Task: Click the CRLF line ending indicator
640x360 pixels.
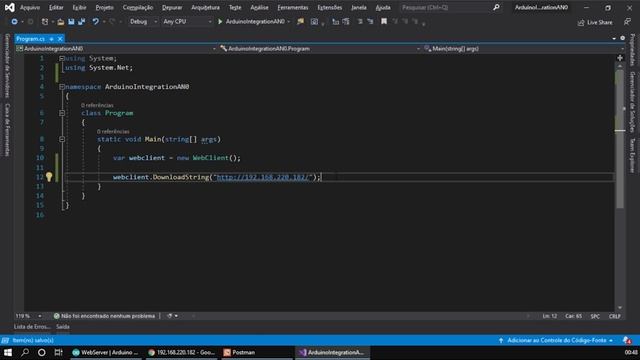Action: [x=615, y=316]
